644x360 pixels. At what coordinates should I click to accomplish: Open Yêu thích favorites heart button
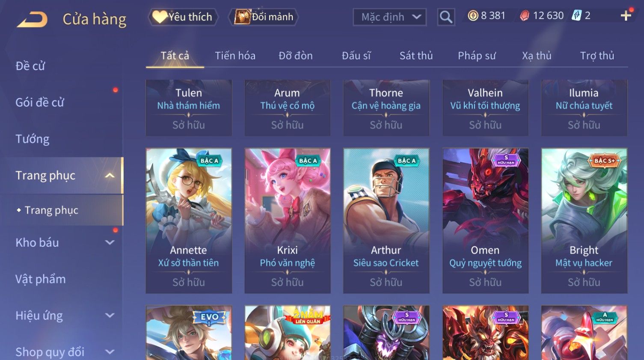(183, 17)
